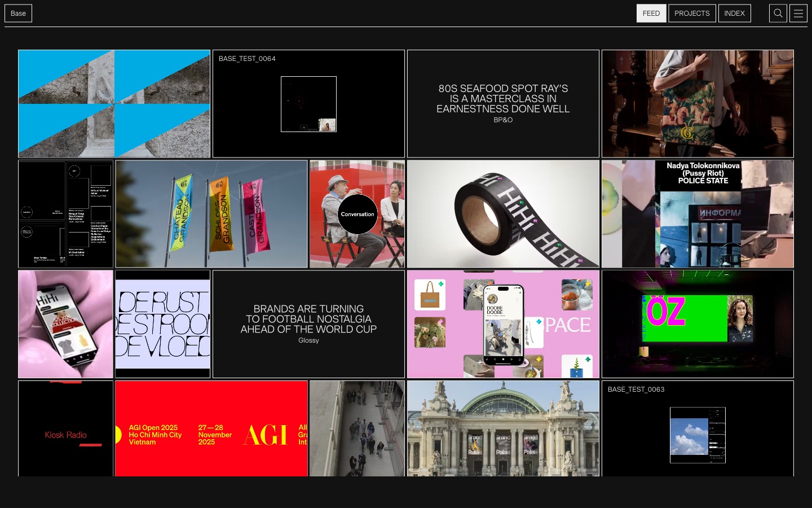The height and width of the screenshot is (508, 812).
Task: Open the search icon
Action: (x=778, y=14)
